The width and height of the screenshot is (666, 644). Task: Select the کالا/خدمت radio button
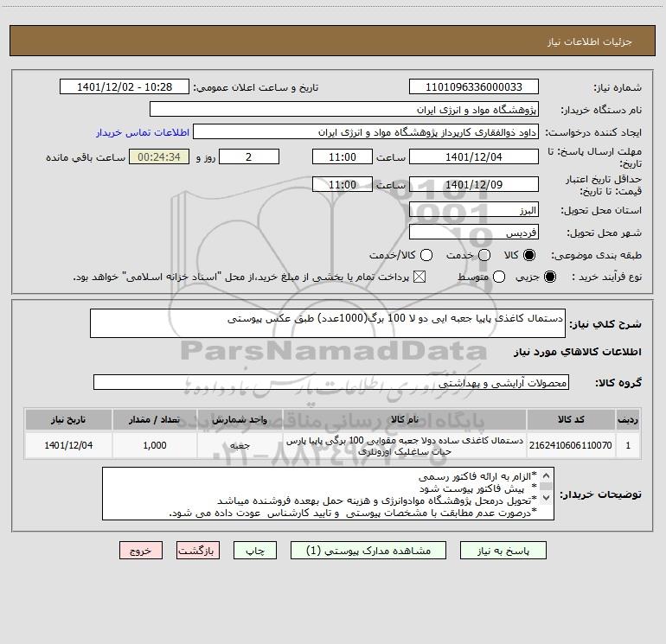pyautogui.click(x=426, y=255)
